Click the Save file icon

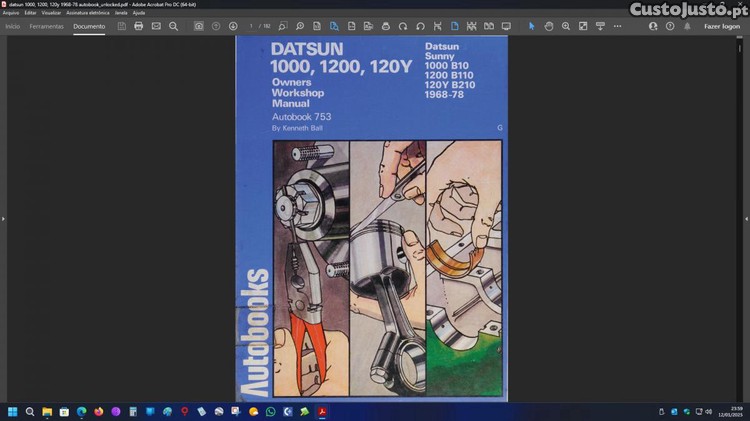121,26
